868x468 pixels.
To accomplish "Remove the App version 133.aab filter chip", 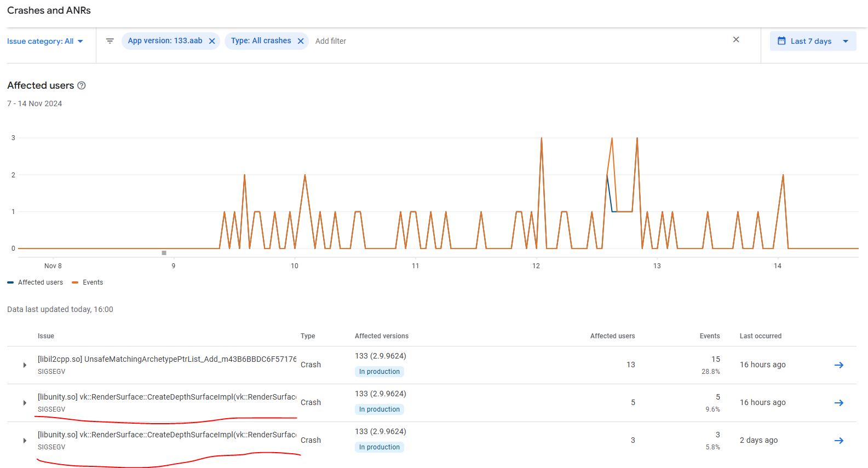I will (x=212, y=41).
